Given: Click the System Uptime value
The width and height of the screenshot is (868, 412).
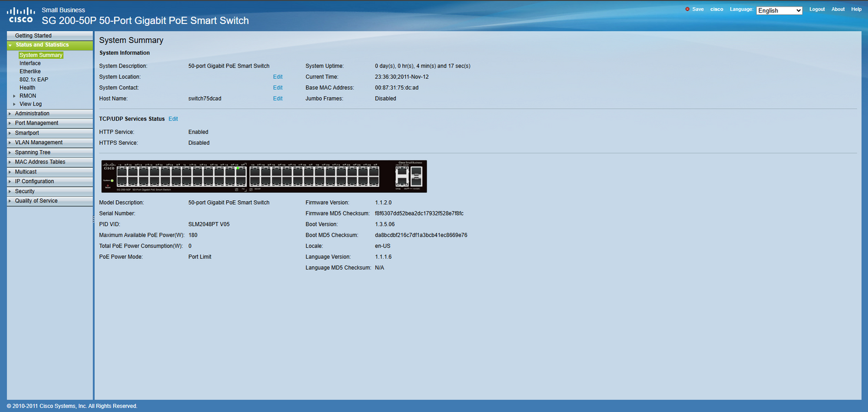Looking at the screenshot, I should pos(423,66).
